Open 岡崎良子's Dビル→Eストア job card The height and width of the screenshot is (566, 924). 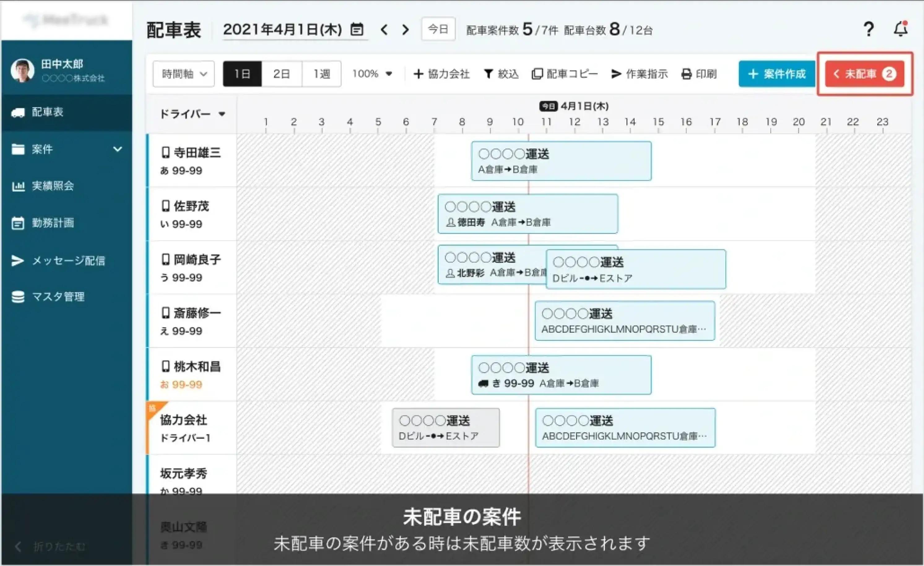(x=636, y=269)
